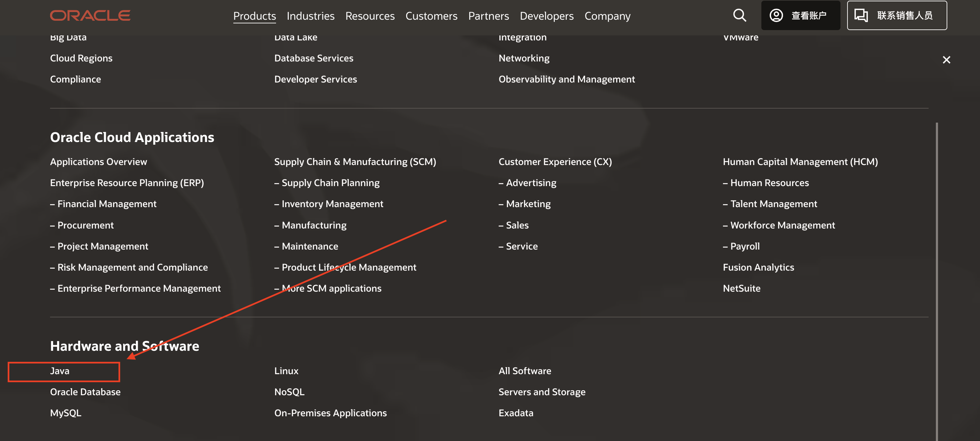Click the Linux link
The width and height of the screenshot is (980, 441).
[286, 371]
